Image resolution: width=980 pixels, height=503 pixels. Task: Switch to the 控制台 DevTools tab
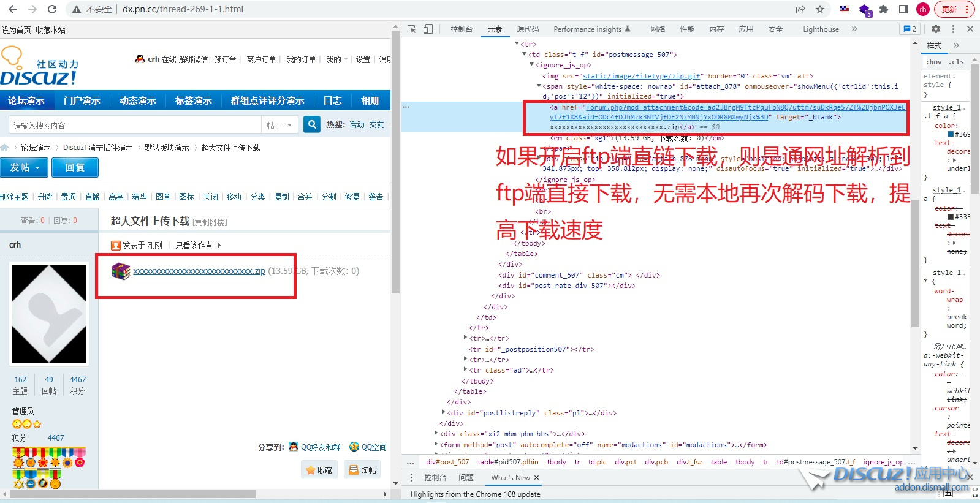pos(461,29)
